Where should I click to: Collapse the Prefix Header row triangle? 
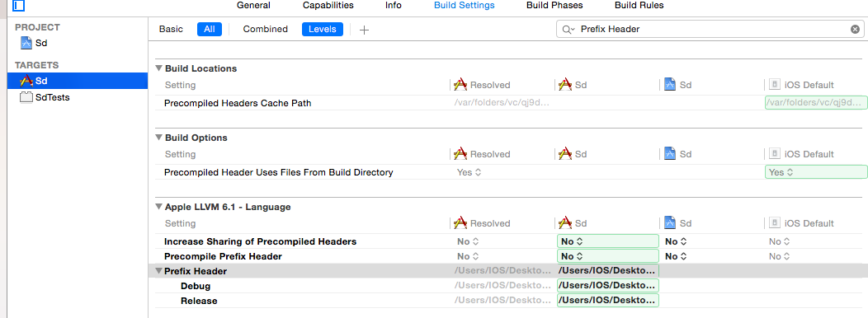pyautogui.click(x=158, y=271)
